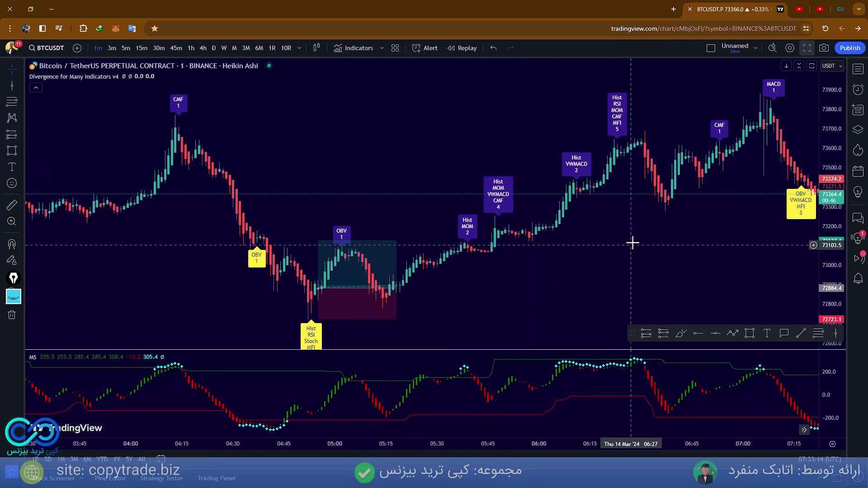Toggle fullscreen chart mode

click(x=807, y=48)
